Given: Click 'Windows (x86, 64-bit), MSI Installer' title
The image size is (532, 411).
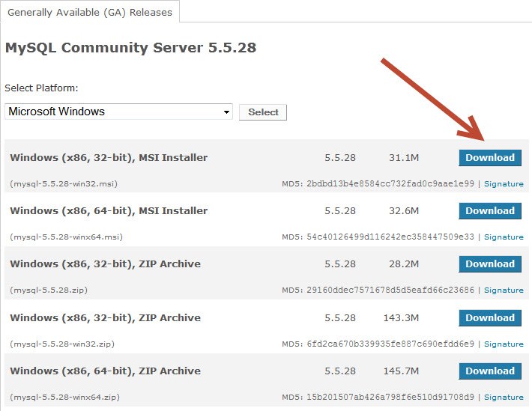Looking at the screenshot, I should pos(109,211).
